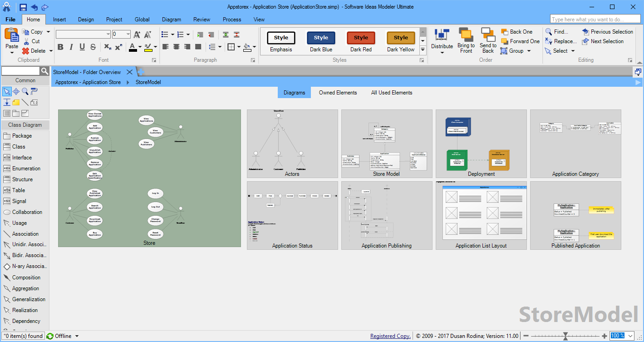
Task: Open the File menu
Action: (10, 20)
